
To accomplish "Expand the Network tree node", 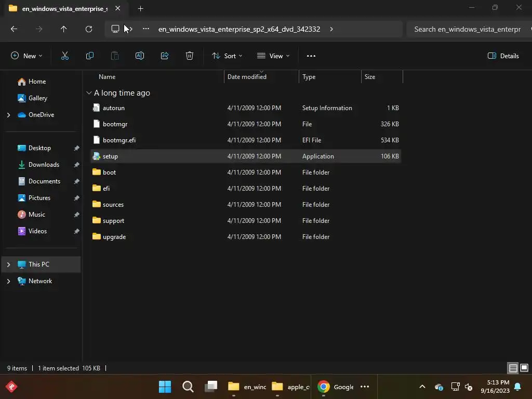I will coord(8,281).
